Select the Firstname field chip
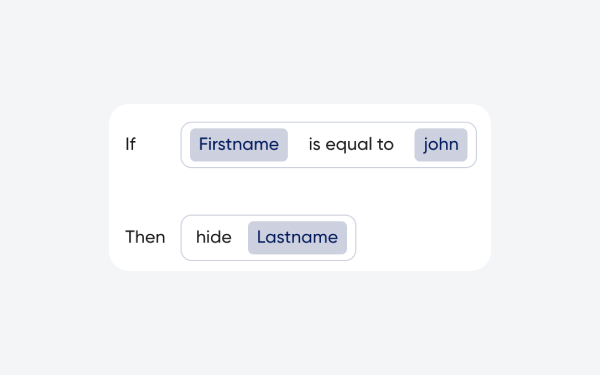Viewport: 600px width, 375px height. [239, 145]
